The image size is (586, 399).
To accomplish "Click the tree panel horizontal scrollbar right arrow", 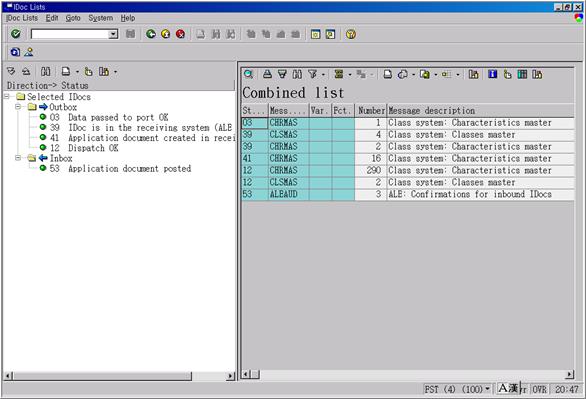I will point(231,376).
